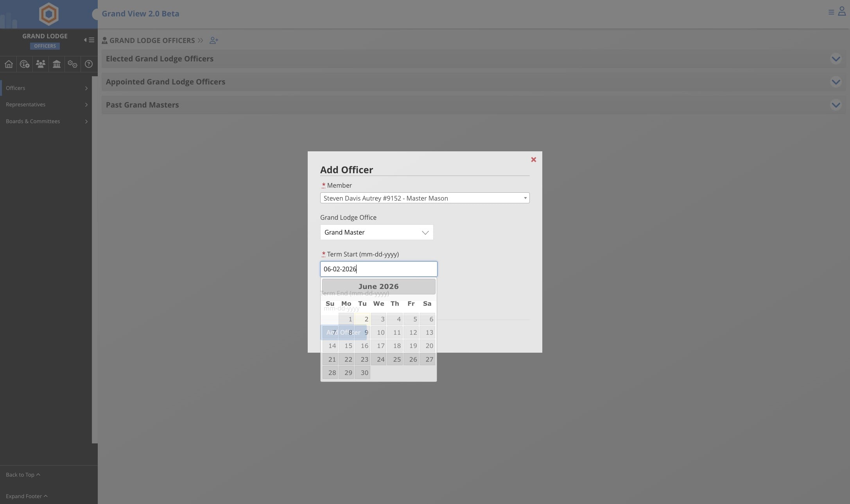
Task: Click the Grand Lodge Officers breadcrumb heading
Action: coord(152,40)
